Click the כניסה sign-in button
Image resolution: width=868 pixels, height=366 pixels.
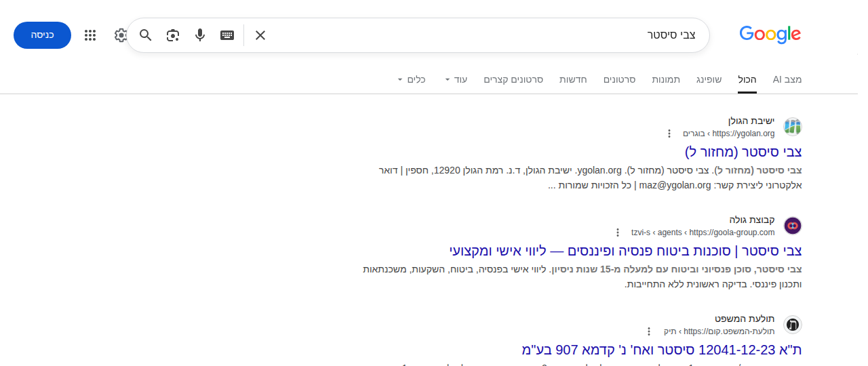pyautogui.click(x=42, y=35)
